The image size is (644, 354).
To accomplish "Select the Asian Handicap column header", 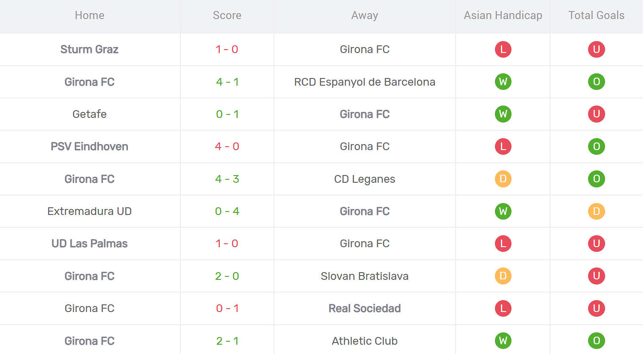I will pos(503,15).
